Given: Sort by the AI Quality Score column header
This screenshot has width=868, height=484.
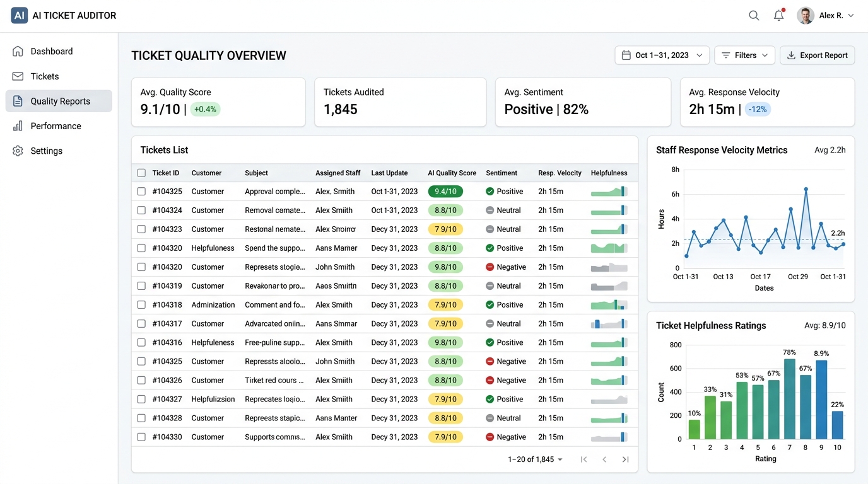Looking at the screenshot, I should (452, 173).
